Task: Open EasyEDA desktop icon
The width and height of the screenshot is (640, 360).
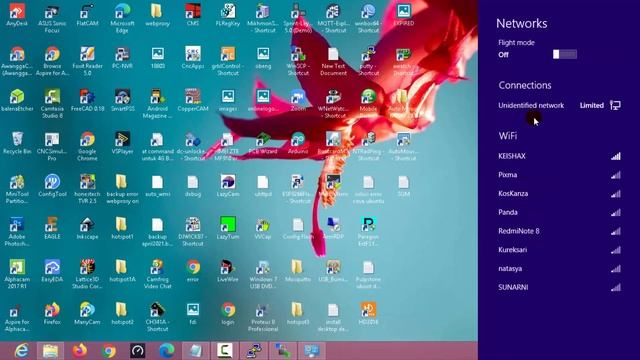Action: click(52, 271)
